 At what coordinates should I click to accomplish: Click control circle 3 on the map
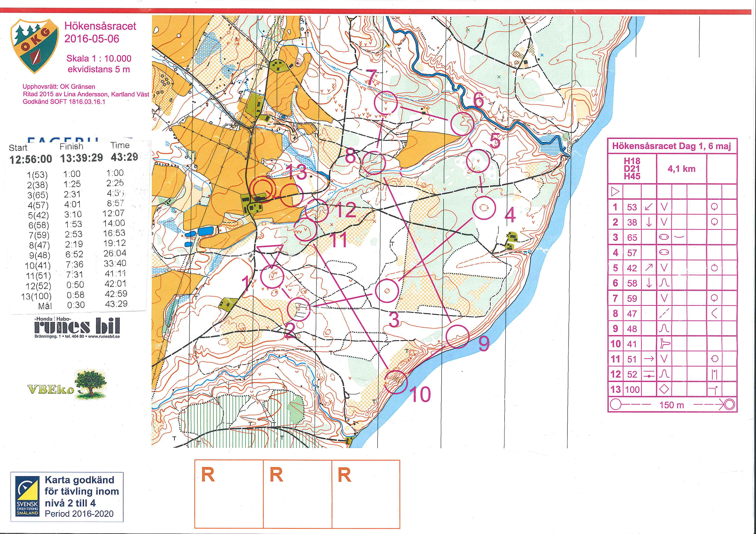click(387, 290)
